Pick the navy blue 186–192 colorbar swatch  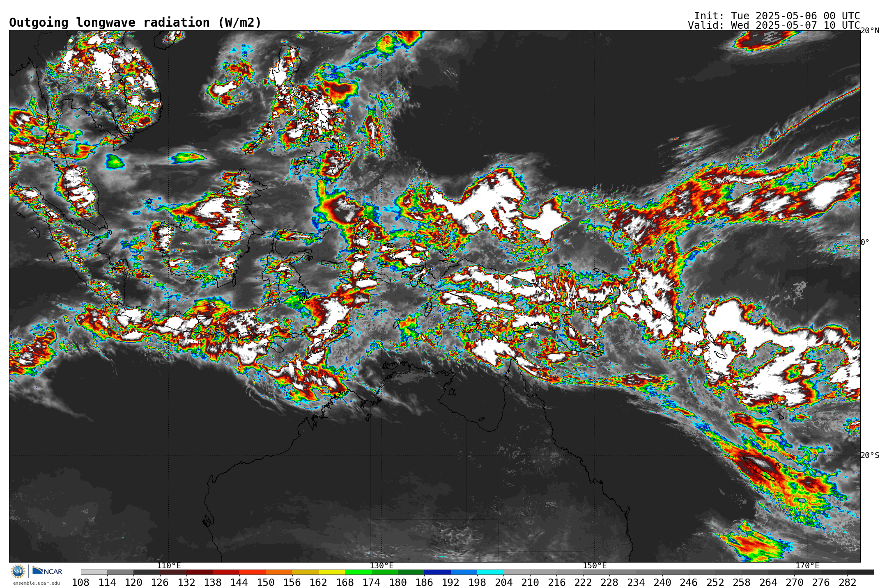pos(437,572)
